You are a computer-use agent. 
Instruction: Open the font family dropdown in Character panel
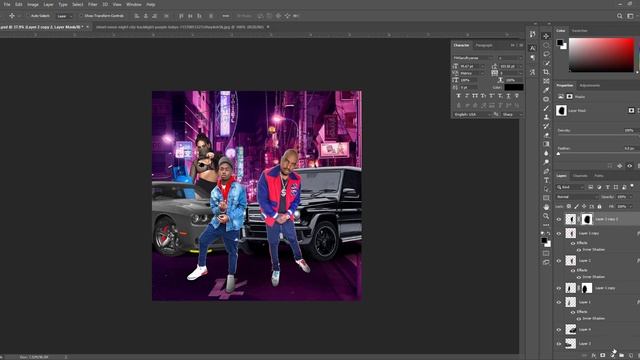[x=473, y=58]
